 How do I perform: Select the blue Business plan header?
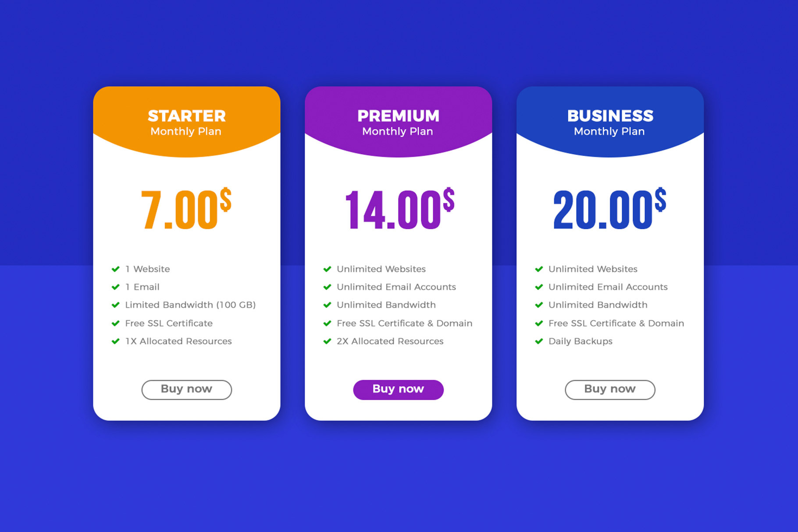click(x=610, y=121)
